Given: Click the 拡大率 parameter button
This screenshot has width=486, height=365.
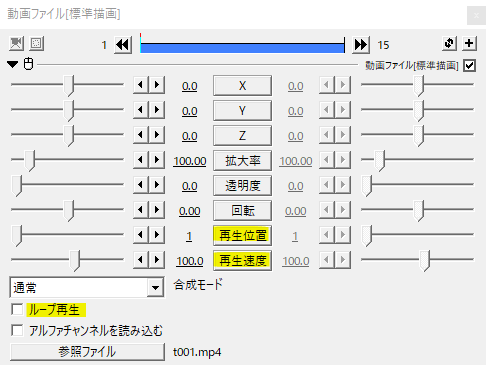Looking at the screenshot, I should [x=242, y=161].
